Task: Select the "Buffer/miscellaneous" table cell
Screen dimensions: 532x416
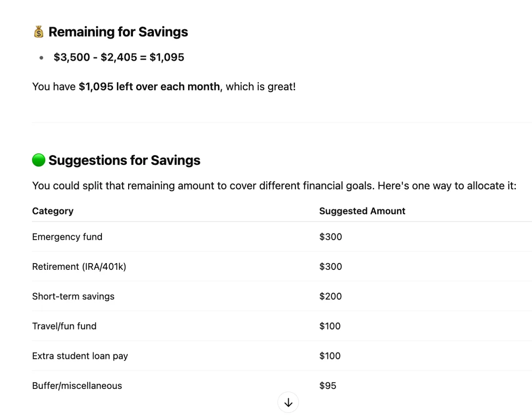Action: [77, 385]
